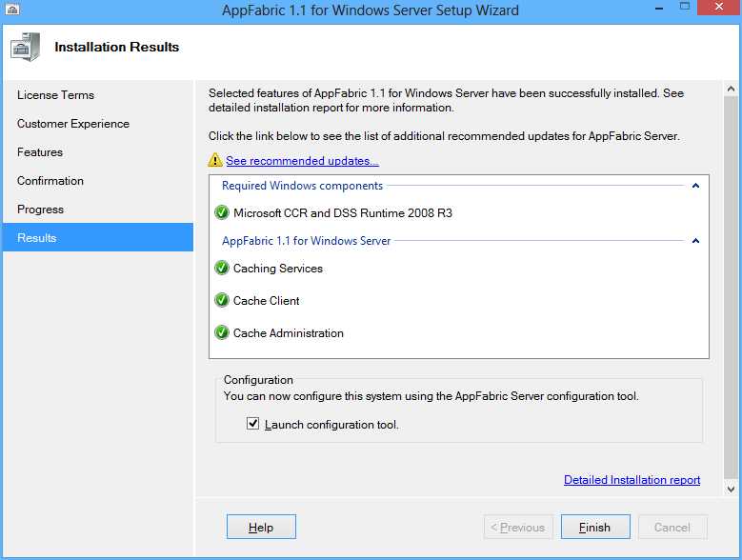742x560 pixels.
Task: Click the Finish button
Action: (x=595, y=527)
